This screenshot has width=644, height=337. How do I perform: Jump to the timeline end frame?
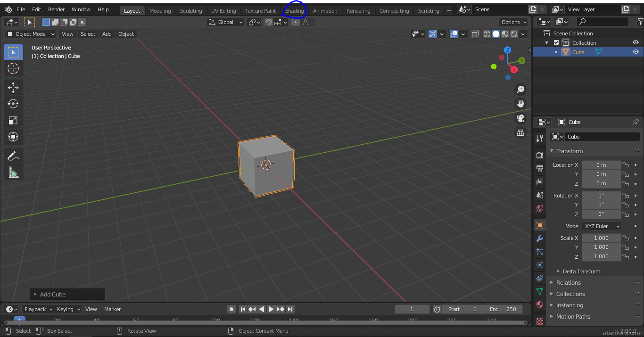tap(290, 309)
